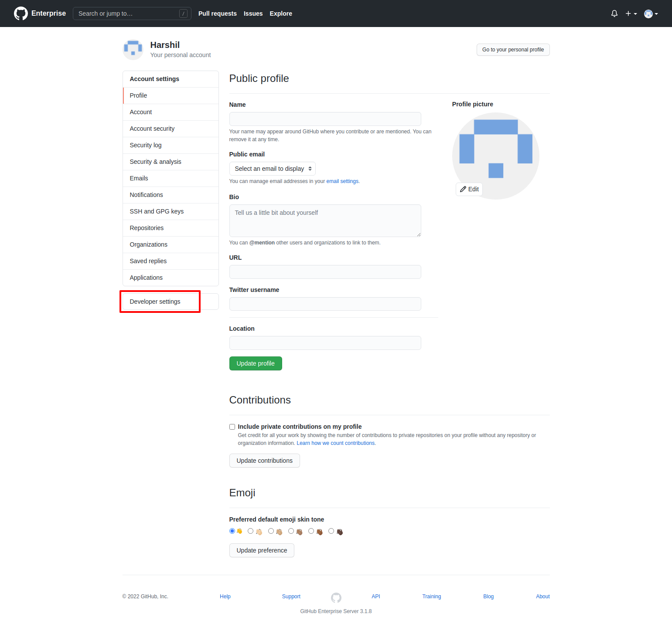
Task: Click the green Update profile button
Action: (256, 363)
